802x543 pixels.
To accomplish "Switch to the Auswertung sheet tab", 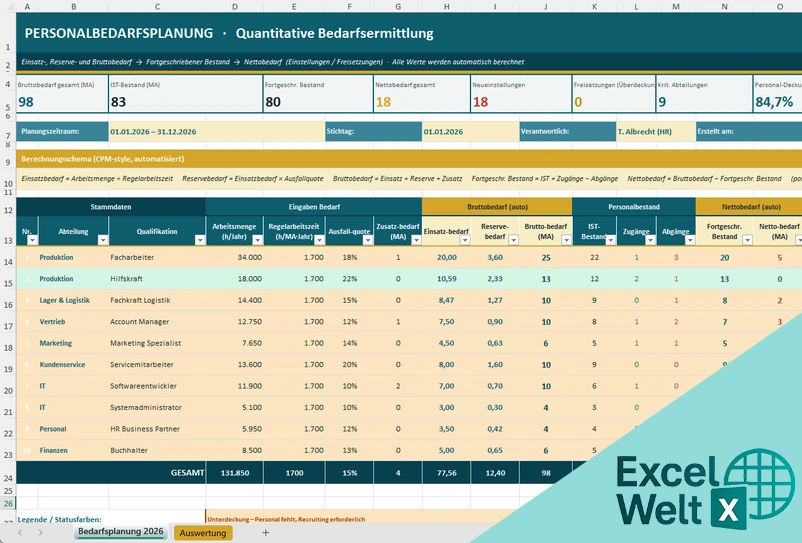I will pyautogui.click(x=203, y=533).
